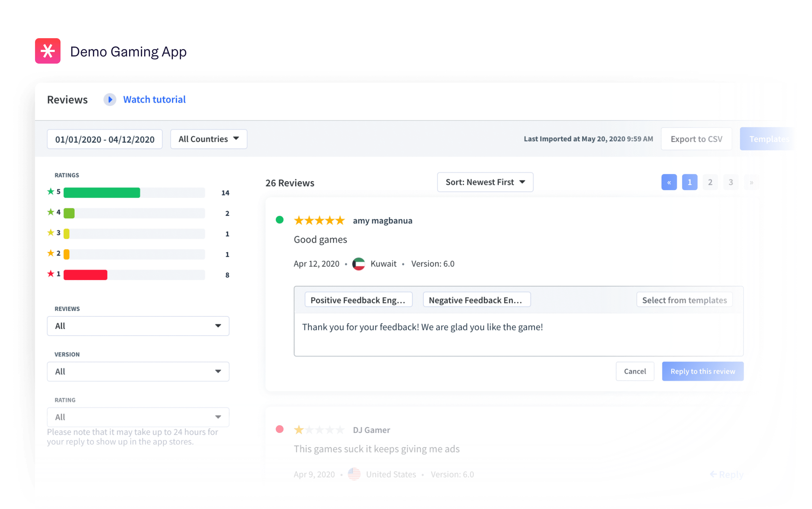Click the Kuwait flag icon
The width and height of the screenshot is (812, 509).
[x=358, y=264]
